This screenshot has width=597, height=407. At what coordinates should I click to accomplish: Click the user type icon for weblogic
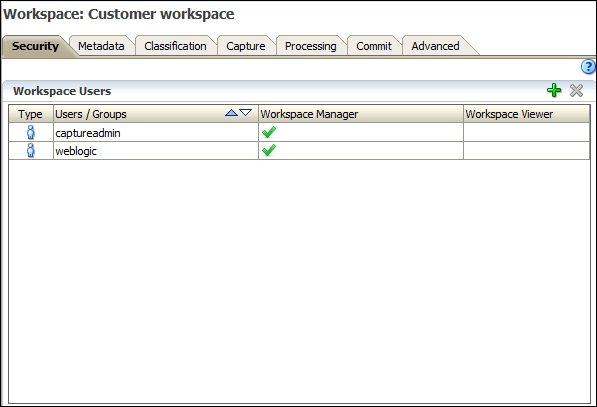tap(31, 150)
